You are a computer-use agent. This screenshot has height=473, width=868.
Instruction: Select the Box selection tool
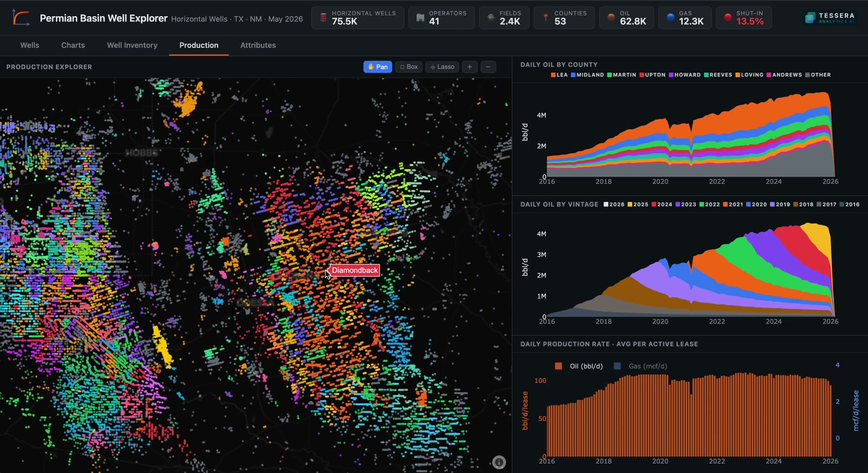pyautogui.click(x=409, y=67)
